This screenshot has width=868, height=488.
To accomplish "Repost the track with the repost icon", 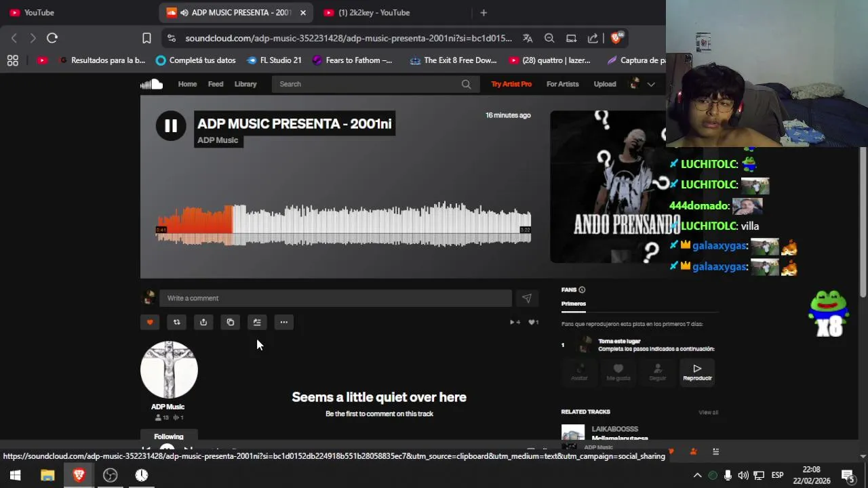I will coord(177,323).
